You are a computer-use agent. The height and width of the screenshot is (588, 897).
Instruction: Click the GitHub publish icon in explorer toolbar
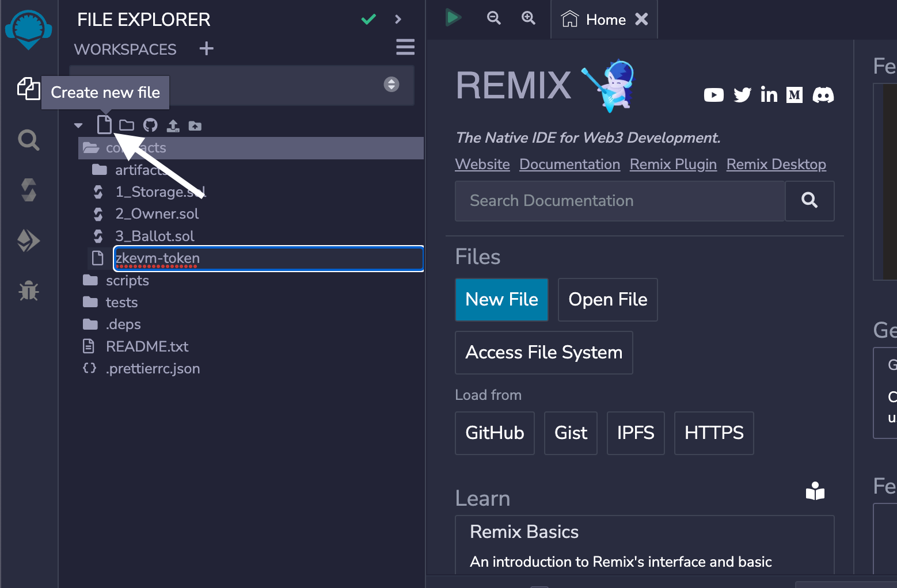(x=150, y=125)
